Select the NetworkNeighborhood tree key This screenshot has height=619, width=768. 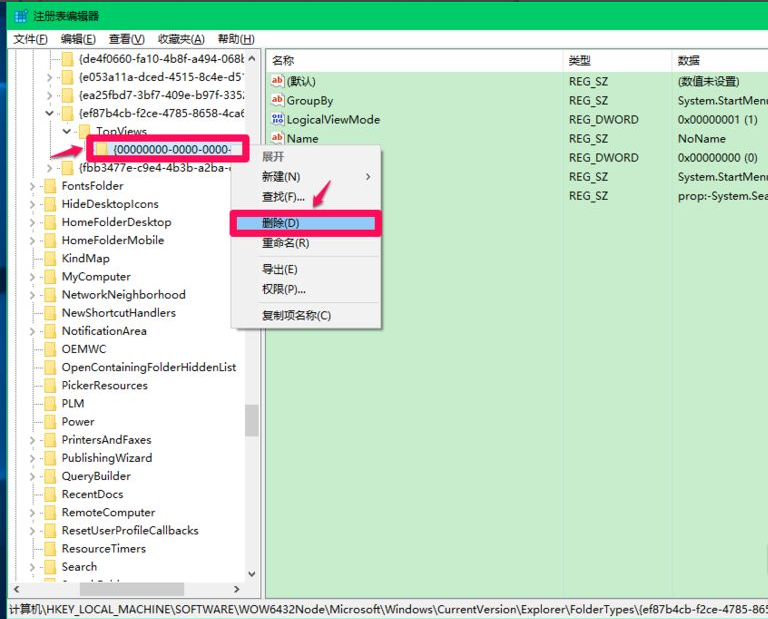[123, 295]
